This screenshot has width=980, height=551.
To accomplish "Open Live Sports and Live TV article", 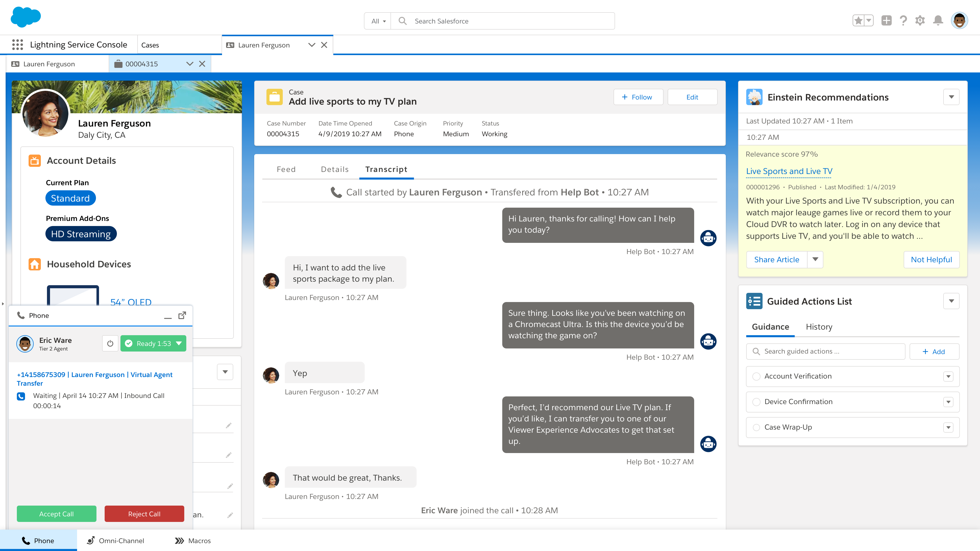I will [x=789, y=171].
